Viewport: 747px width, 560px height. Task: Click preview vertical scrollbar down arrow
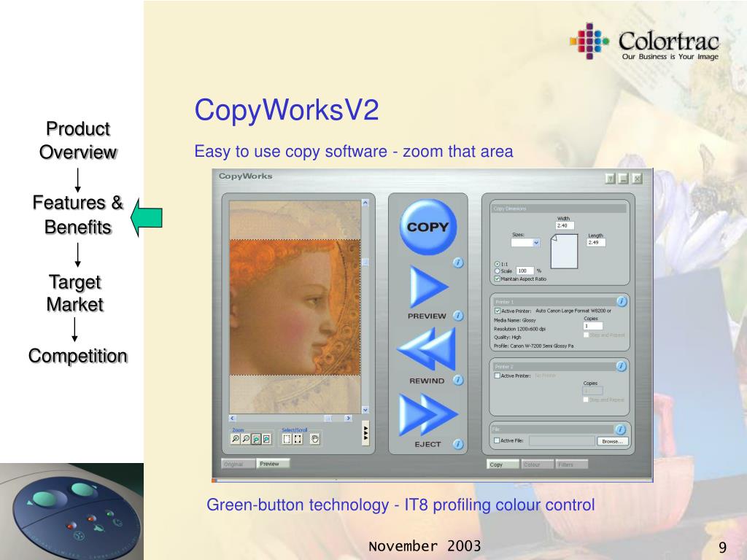[365, 410]
